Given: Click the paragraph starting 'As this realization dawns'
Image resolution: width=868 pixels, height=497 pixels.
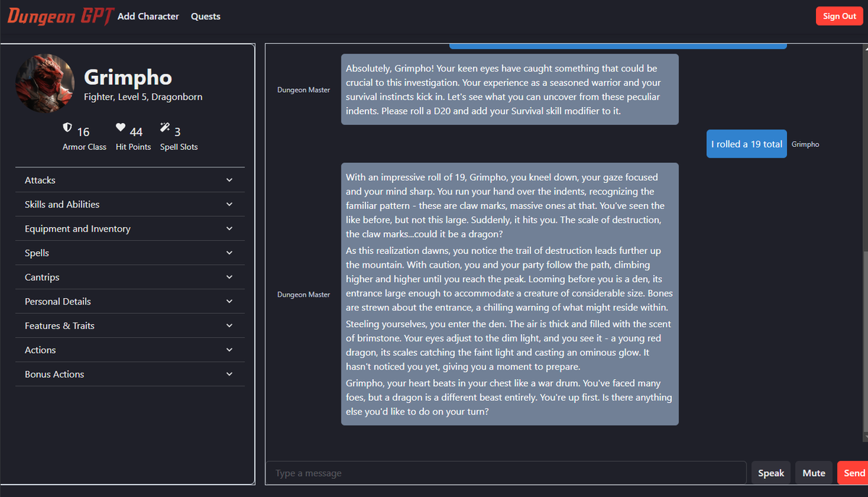Looking at the screenshot, I should [x=510, y=279].
